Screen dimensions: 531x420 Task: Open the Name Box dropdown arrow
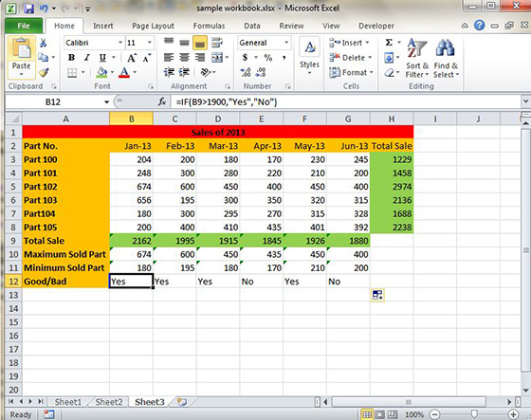tap(106, 102)
